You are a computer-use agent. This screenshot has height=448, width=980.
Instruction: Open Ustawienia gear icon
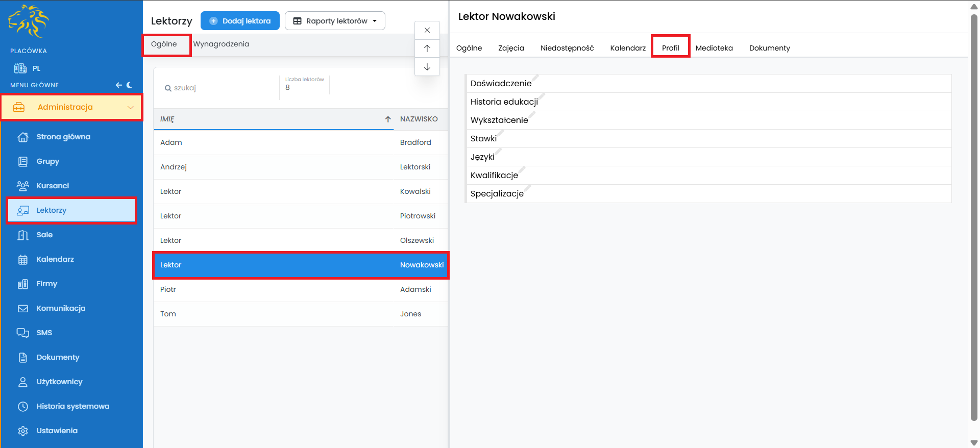pyautogui.click(x=22, y=431)
